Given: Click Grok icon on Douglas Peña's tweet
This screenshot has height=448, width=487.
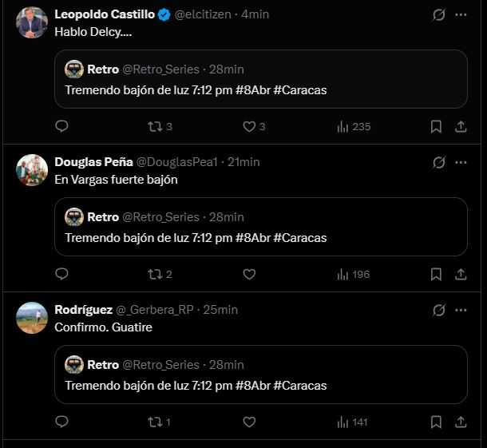Looking at the screenshot, I should [x=438, y=162].
